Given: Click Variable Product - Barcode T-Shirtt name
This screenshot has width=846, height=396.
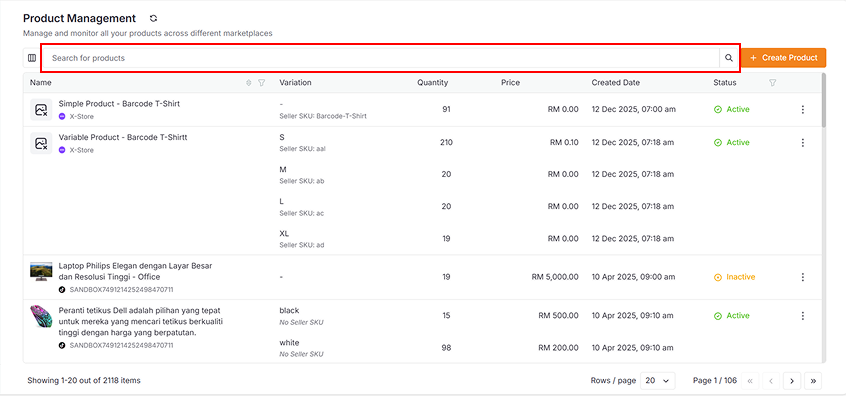Looking at the screenshot, I should coord(123,137).
